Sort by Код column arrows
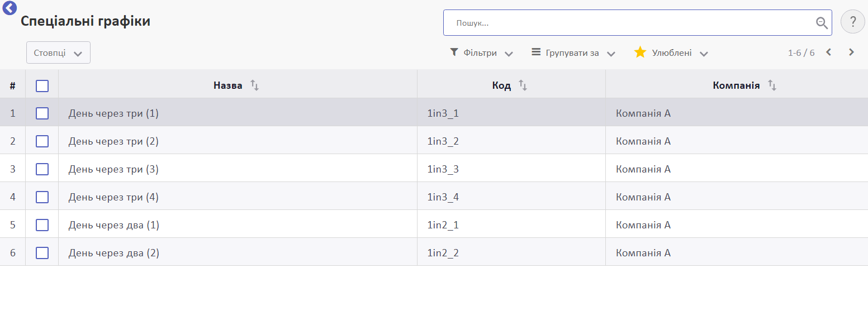 [523, 85]
